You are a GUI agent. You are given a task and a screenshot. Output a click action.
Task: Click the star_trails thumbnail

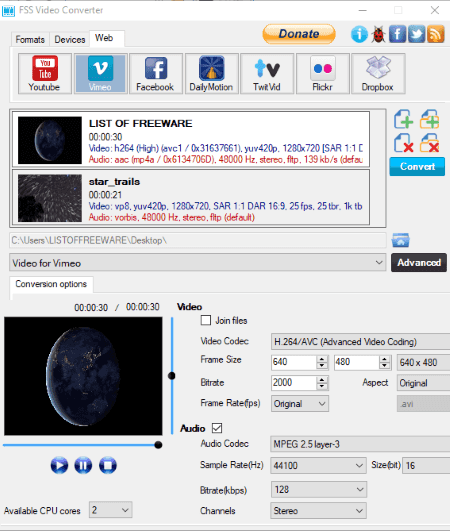pyautogui.click(x=50, y=198)
